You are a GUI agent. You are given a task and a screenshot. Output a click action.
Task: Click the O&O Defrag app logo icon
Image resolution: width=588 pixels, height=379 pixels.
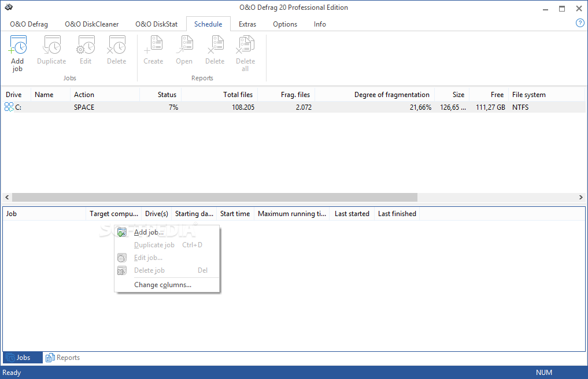(x=9, y=7)
